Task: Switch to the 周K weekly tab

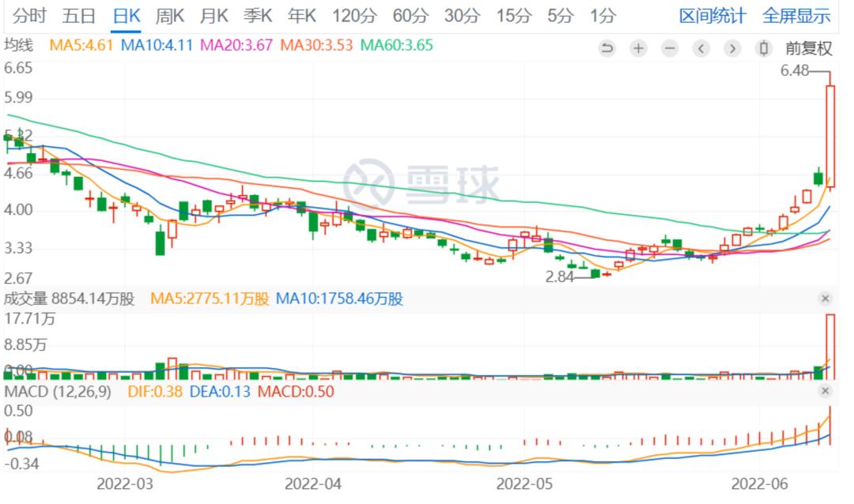Action: (x=174, y=15)
